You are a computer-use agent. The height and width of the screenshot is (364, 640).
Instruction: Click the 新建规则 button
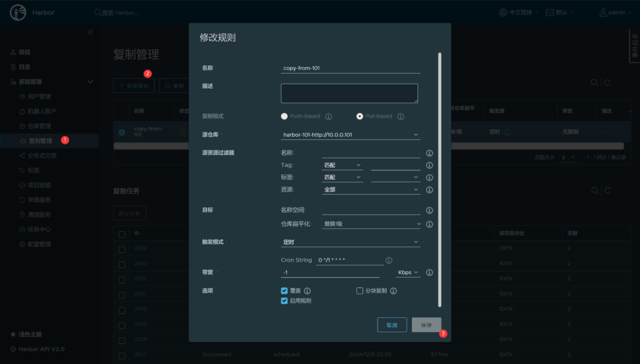134,86
